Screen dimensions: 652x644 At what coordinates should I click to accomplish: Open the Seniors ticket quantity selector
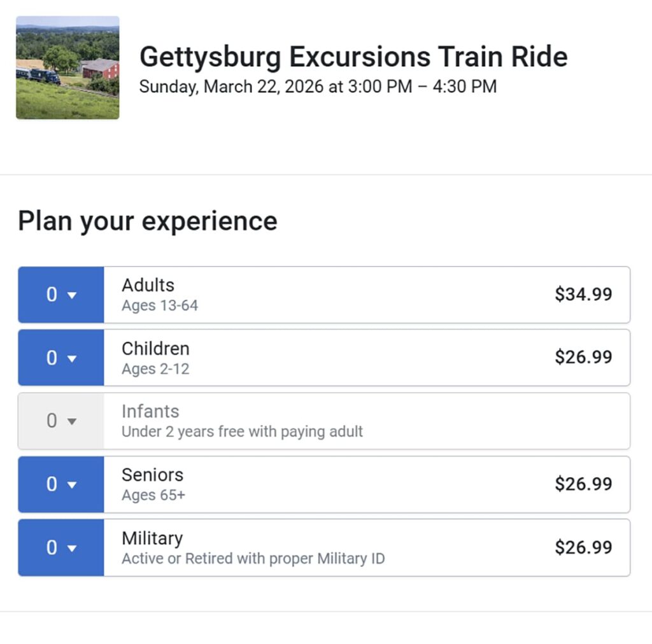60,484
